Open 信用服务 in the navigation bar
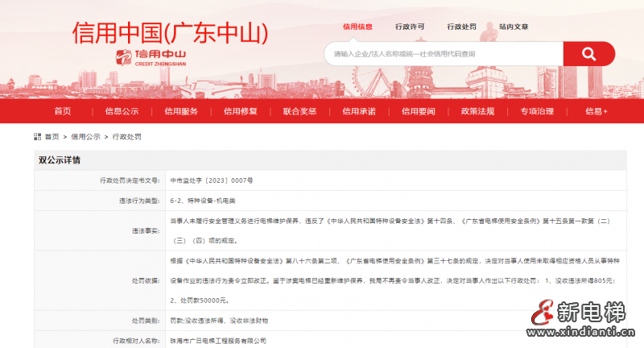Screen dimensions: 644x348 click(181, 111)
